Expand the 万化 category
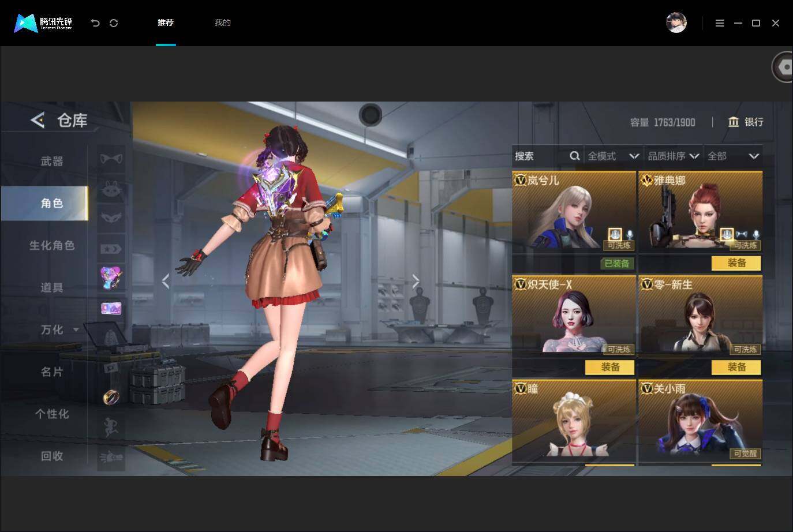 click(x=76, y=330)
